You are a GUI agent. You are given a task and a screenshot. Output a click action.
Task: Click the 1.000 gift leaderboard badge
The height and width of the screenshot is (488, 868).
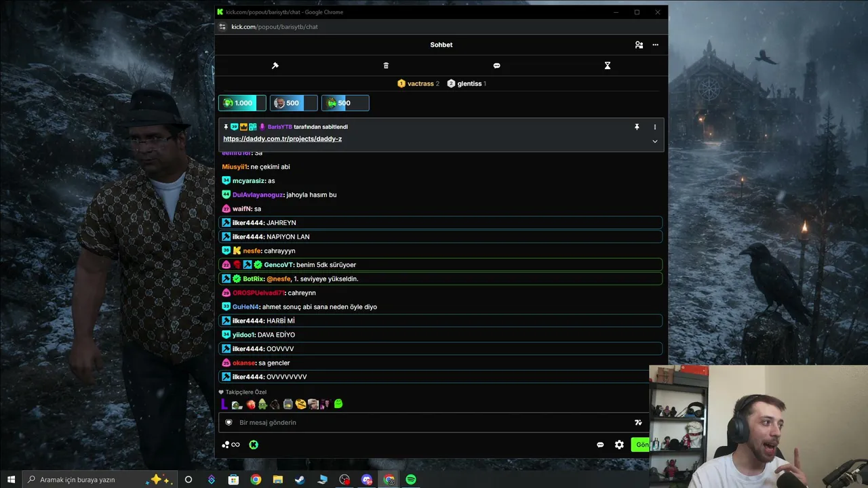coord(242,103)
